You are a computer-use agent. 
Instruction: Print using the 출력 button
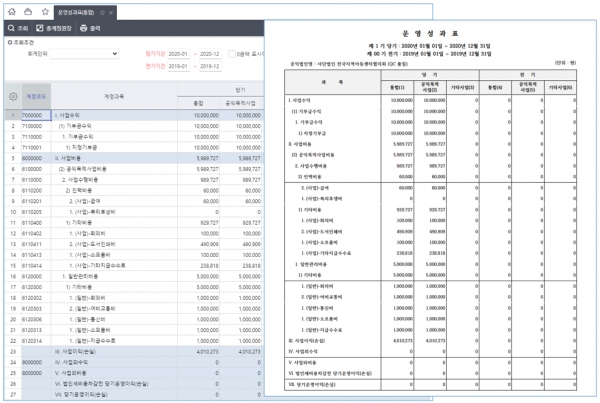(x=90, y=28)
